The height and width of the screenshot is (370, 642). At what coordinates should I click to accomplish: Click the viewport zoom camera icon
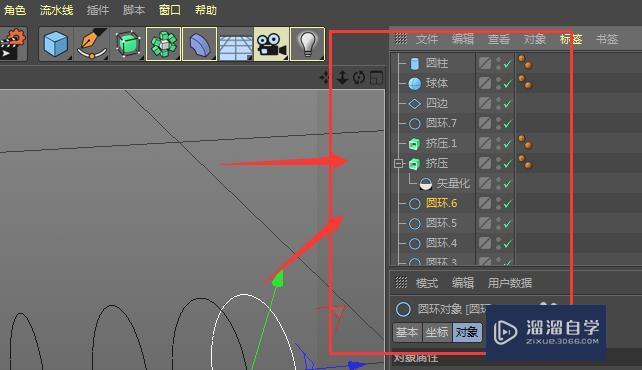342,77
